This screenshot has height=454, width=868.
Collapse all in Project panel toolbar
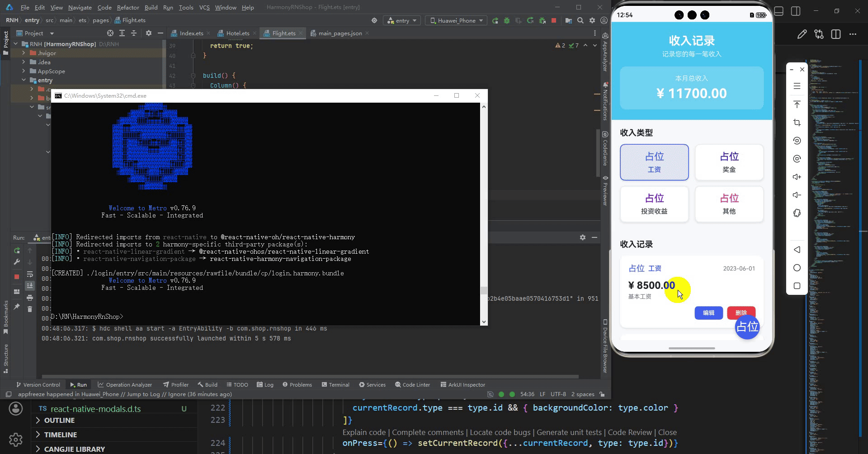[134, 33]
